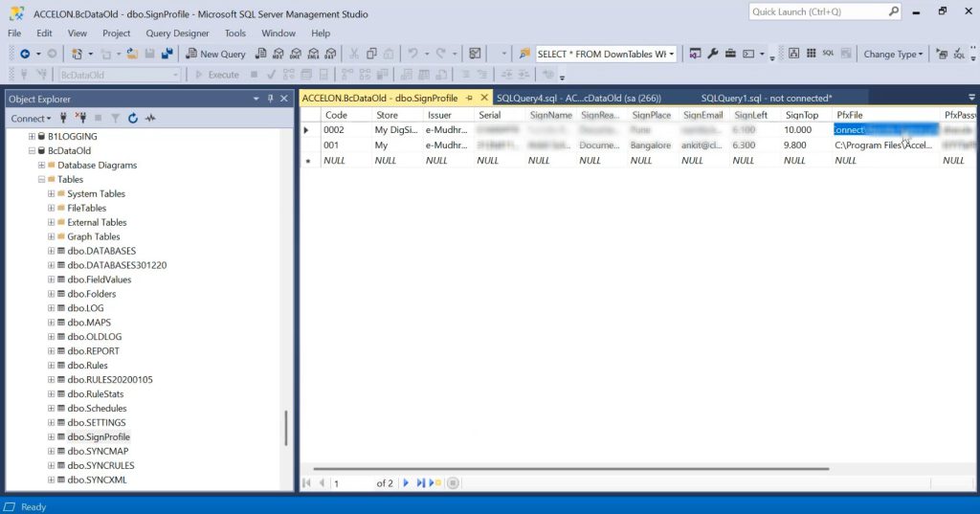Select the dbo.LOG table
Screen dimensions: 980x514
click(85, 308)
